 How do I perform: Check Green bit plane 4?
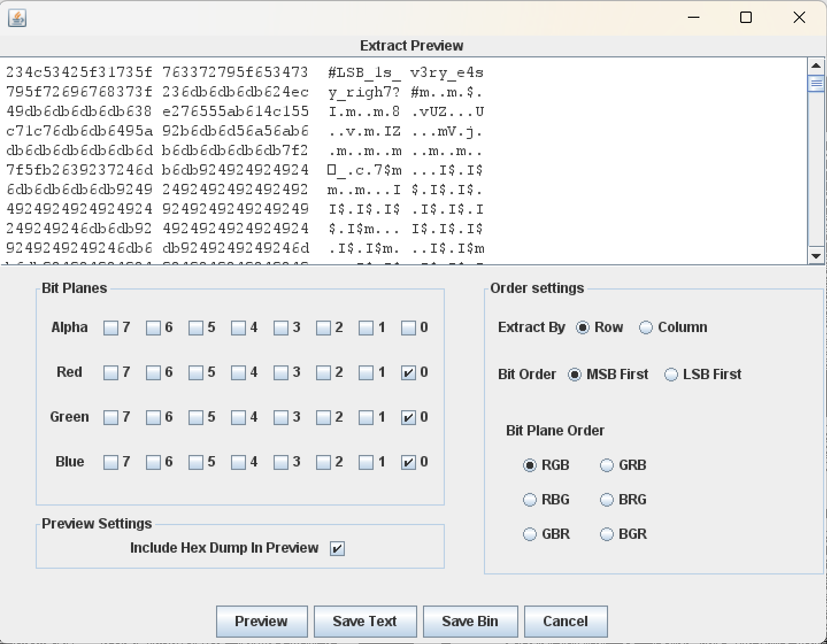pyautogui.click(x=239, y=418)
